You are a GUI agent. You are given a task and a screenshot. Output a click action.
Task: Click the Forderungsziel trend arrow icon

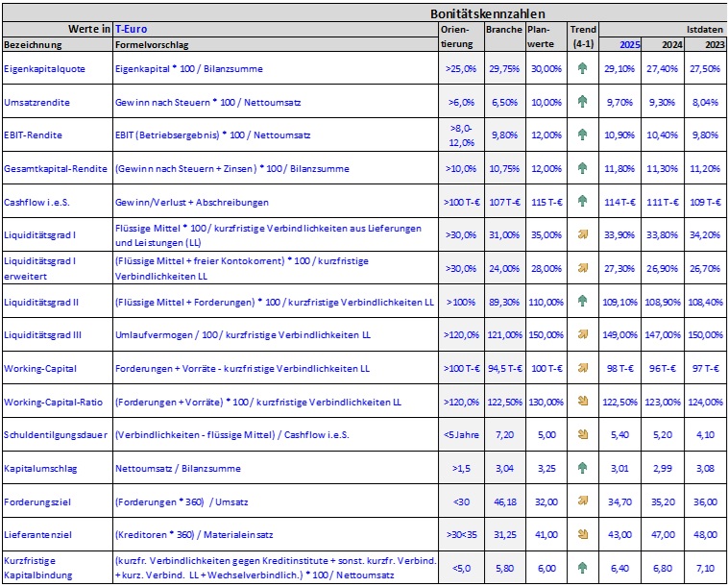(x=583, y=501)
